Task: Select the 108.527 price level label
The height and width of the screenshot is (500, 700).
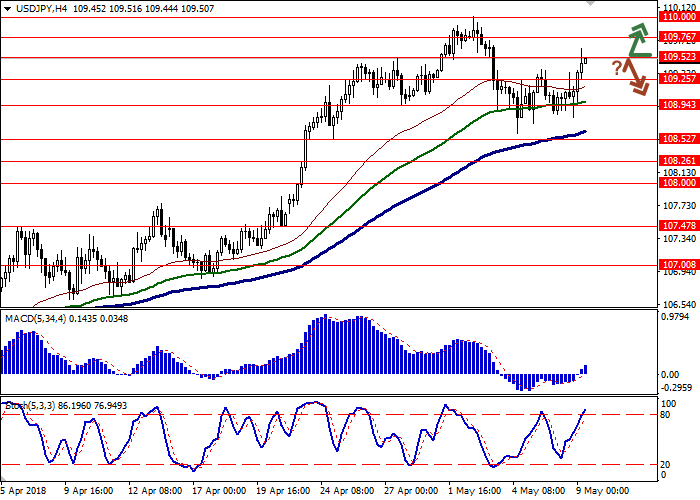Action: point(678,139)
